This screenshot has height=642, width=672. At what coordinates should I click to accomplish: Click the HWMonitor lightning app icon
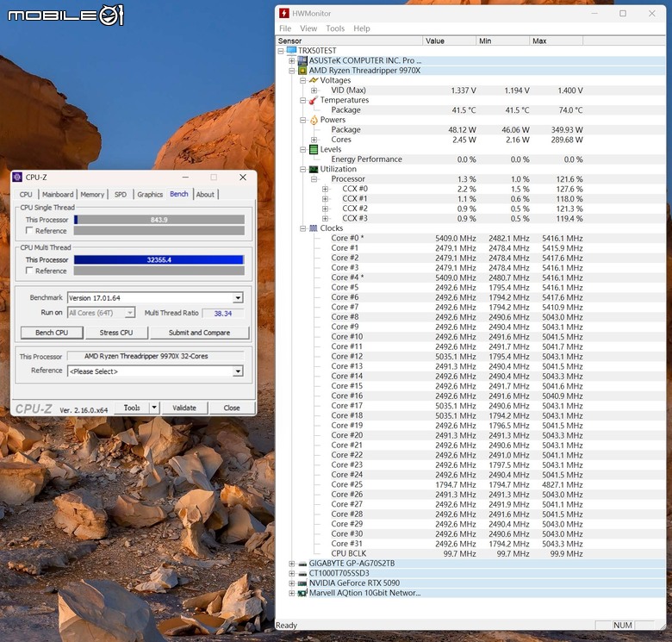[283, 13]
